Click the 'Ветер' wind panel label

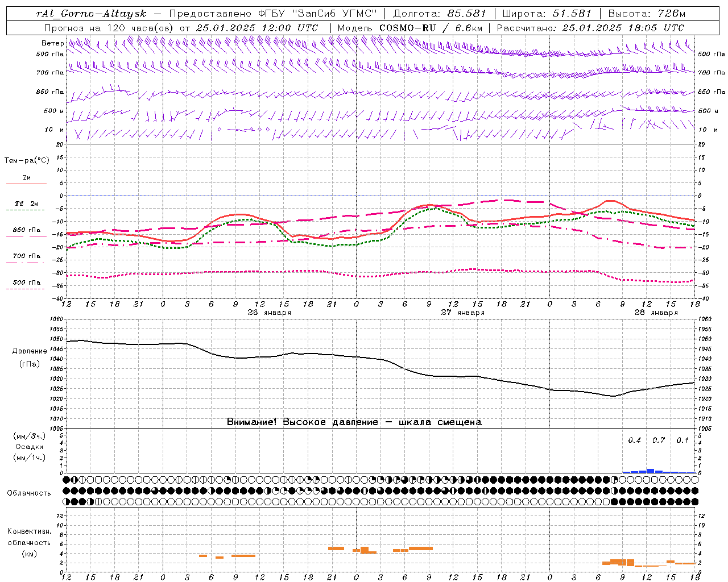click(x=52, y=43)
